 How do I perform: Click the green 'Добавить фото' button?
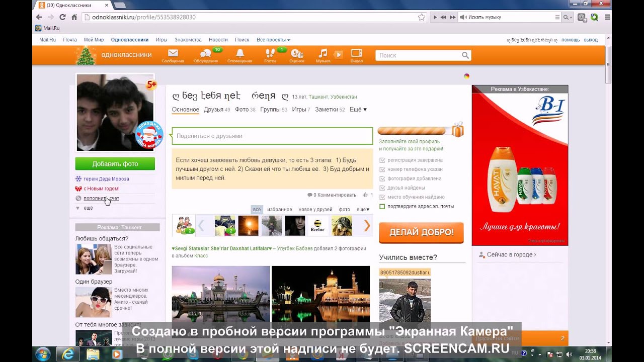[115, 164]
